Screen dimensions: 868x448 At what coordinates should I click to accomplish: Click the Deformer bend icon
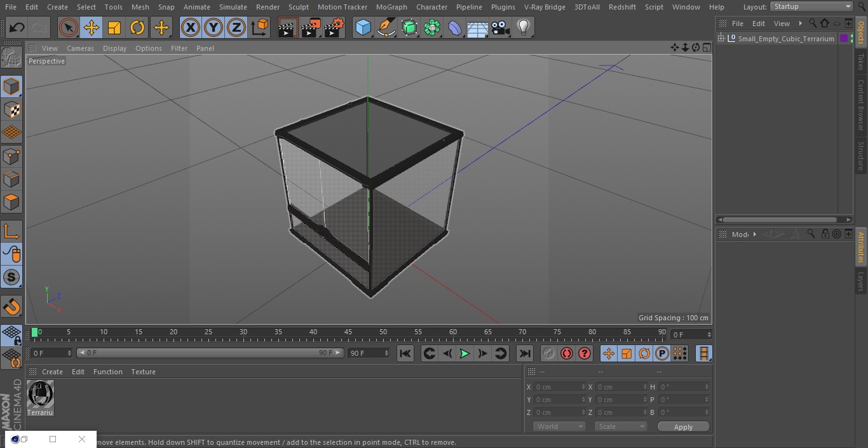(x=455, y=27)
